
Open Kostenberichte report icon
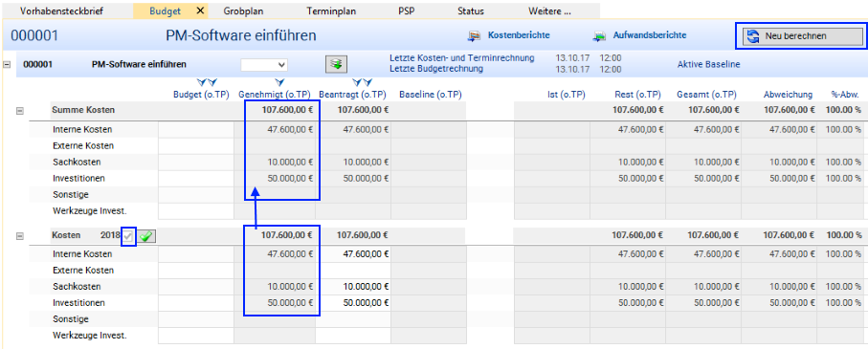(475, 36)
